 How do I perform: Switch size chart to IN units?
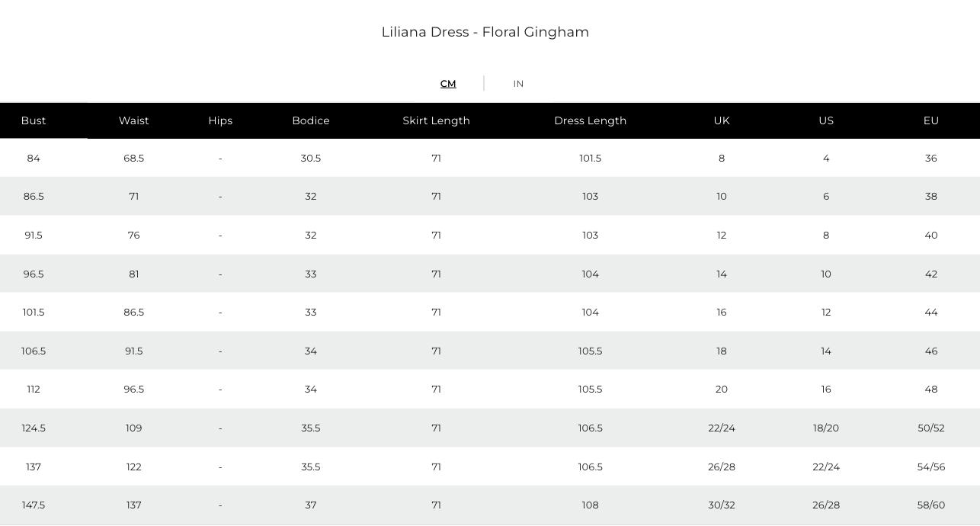click(518, 84)
